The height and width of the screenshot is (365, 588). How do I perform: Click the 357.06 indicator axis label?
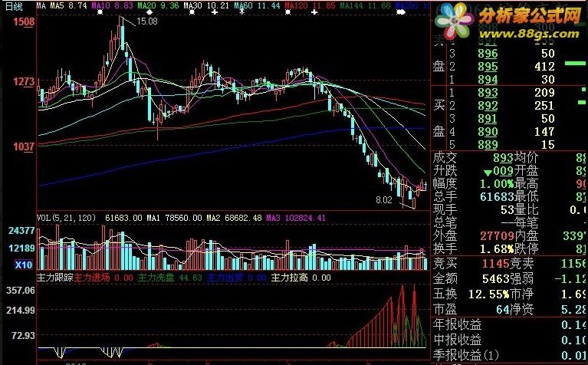click(x=21, y=291)
